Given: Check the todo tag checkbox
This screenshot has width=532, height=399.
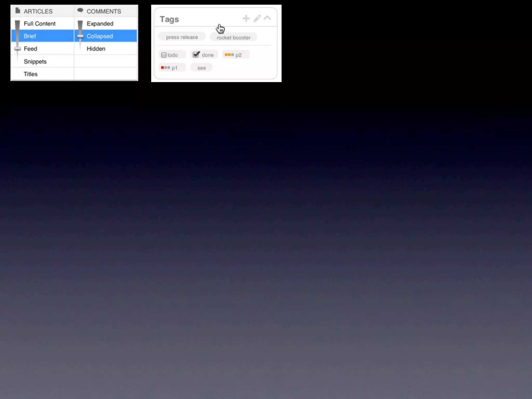Looking at the screenshot, I should 164,55.
